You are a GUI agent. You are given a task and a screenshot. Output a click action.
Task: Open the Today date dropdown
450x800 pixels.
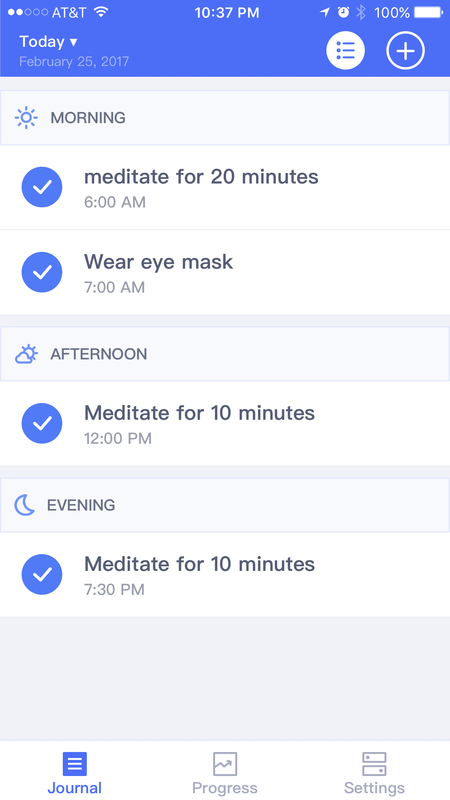click(48, 41)
